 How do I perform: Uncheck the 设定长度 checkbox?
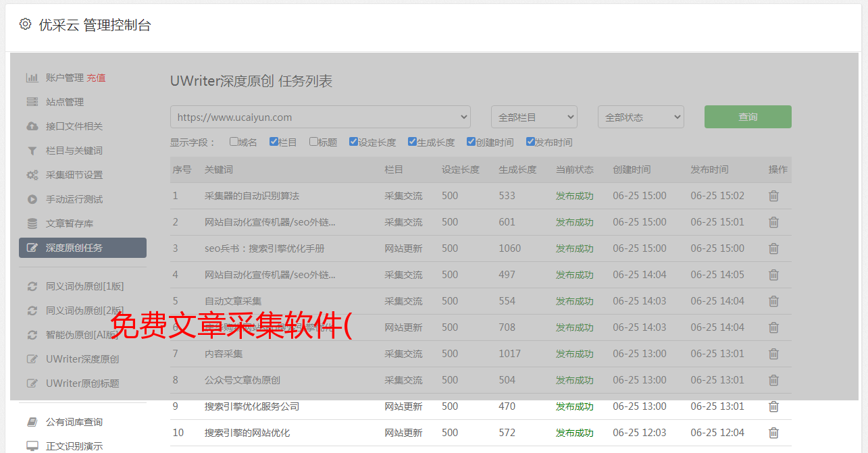(x=353, y=142)
